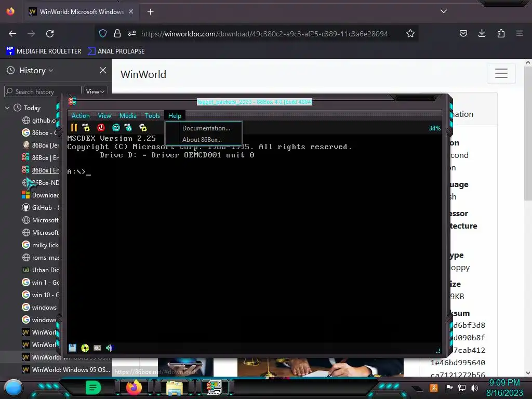Toggle WinWorld page navigation hamburger button

pos(501,73)
